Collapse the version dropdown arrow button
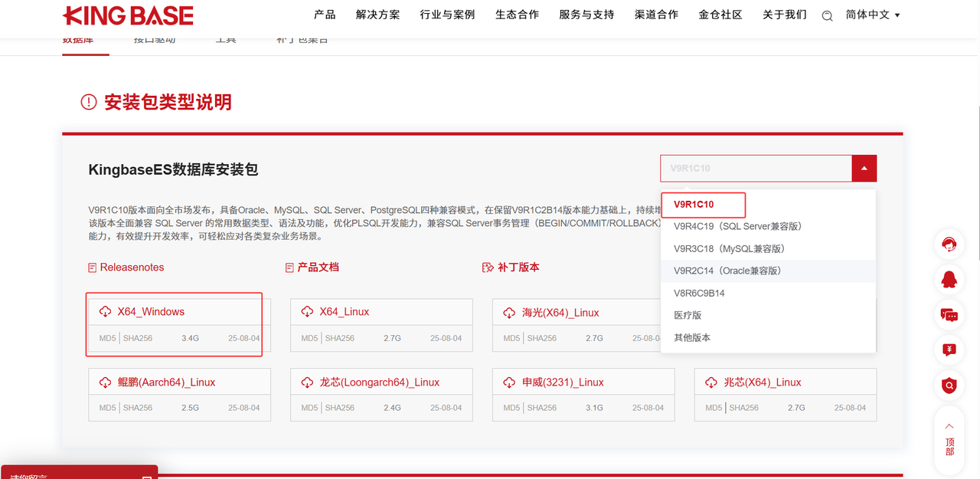 (864, 168)
